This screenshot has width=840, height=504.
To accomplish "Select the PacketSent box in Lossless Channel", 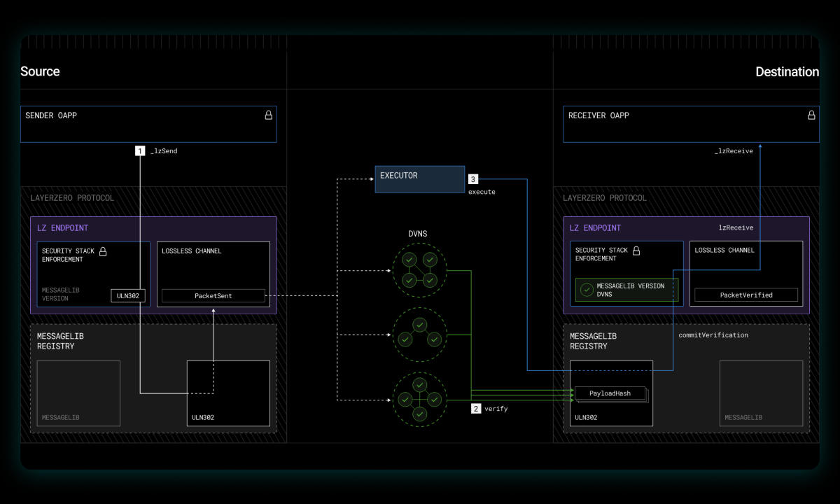I will click(x=213, y=296).
